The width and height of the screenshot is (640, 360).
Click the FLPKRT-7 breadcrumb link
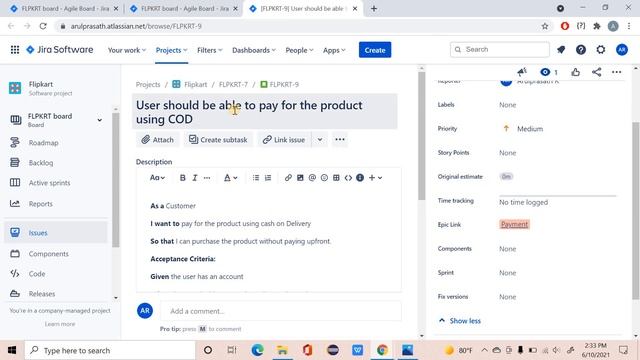pos(233,84)
